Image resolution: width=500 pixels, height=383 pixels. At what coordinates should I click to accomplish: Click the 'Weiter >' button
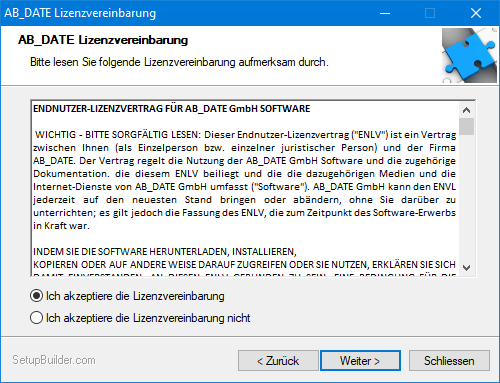tap(360, 360)
